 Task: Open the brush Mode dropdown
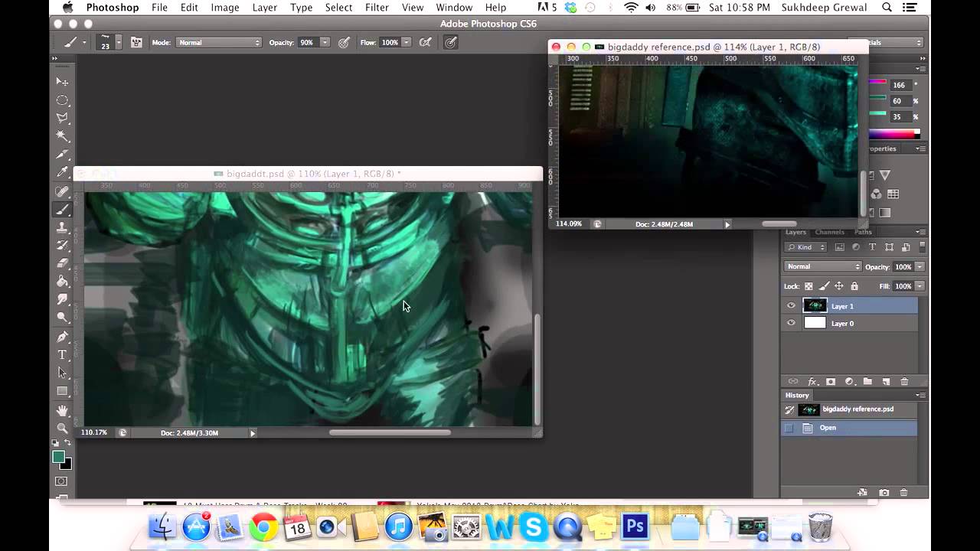(x=219, y=43)
